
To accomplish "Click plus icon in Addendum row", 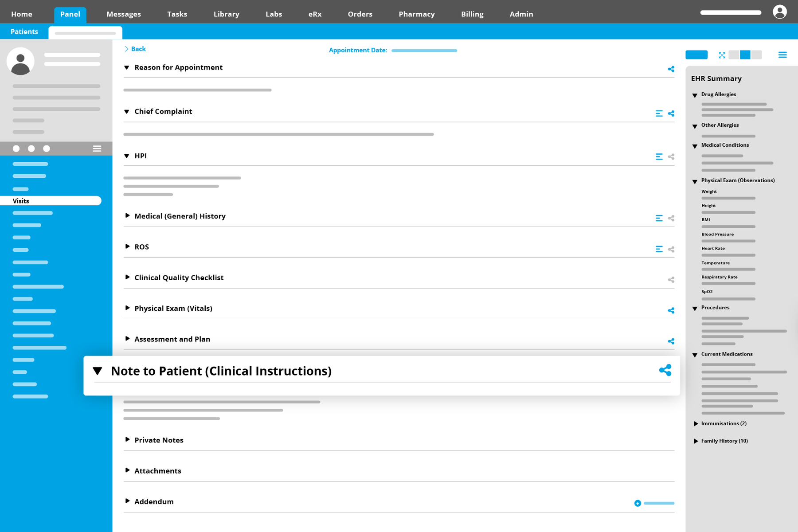I will tap(638, 503).
